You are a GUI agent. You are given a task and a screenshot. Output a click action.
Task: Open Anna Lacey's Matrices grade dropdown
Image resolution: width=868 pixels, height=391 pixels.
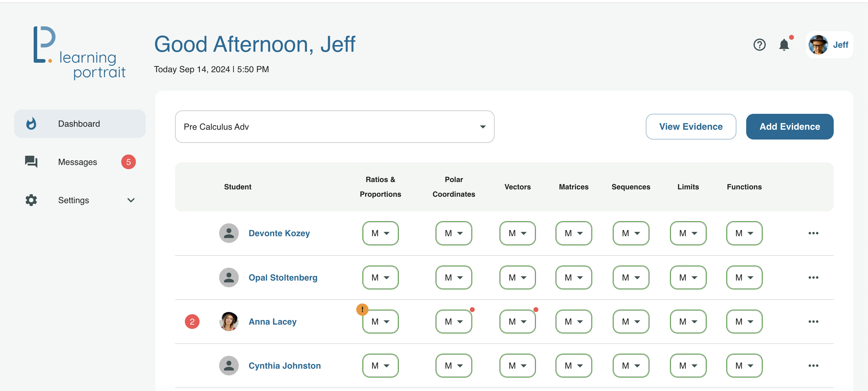pyautogui.click(x=574, y=322)
